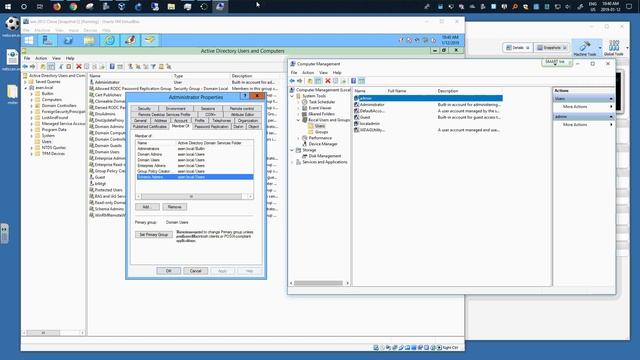
Task: Click the Start button inside the Windows Server VM
Action: tap(29, 40)
